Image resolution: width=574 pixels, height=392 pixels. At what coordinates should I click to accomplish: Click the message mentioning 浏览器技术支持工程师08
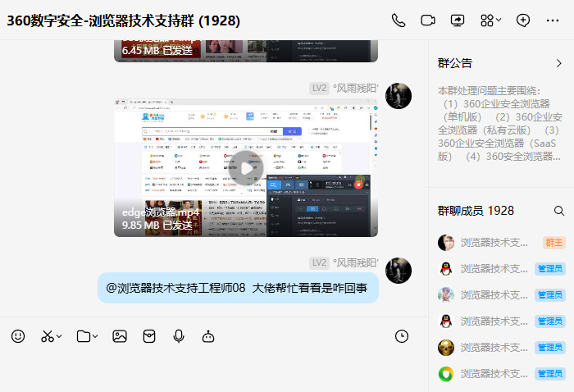click(x=238, y=288)
